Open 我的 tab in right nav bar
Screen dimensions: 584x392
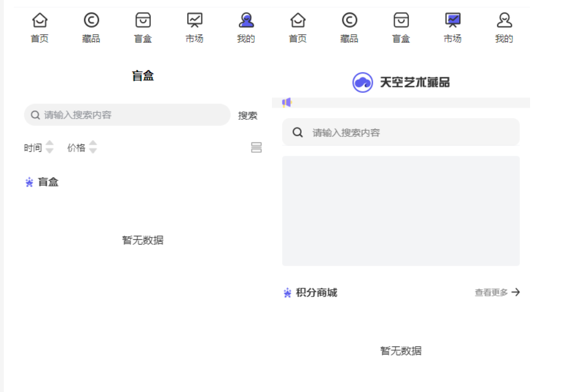504,28
